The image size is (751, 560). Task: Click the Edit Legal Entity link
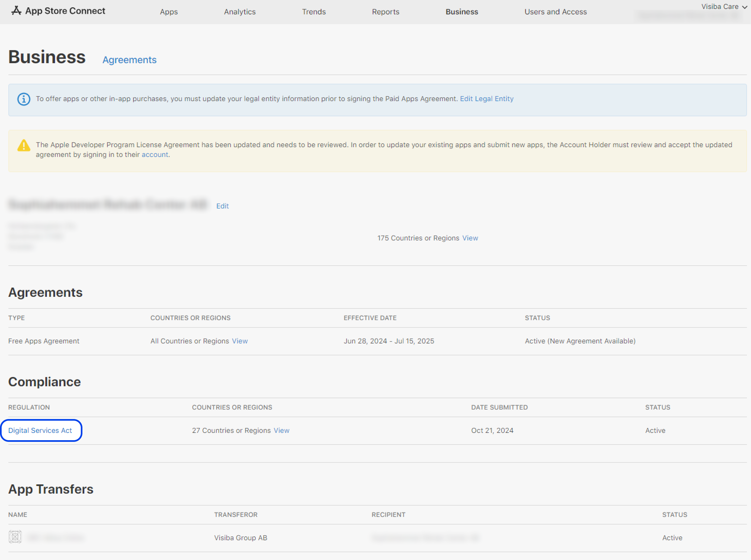487,99
